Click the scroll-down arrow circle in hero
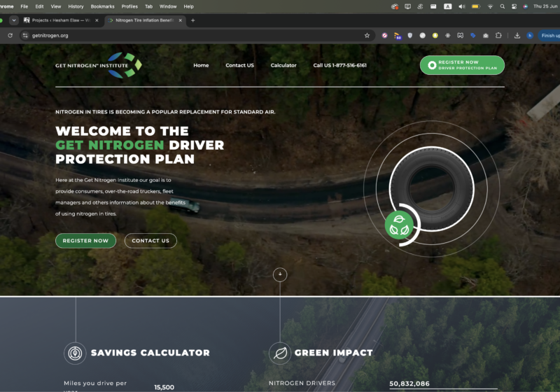Viewport: 560px width, 392px height. (x=280, y=274)
